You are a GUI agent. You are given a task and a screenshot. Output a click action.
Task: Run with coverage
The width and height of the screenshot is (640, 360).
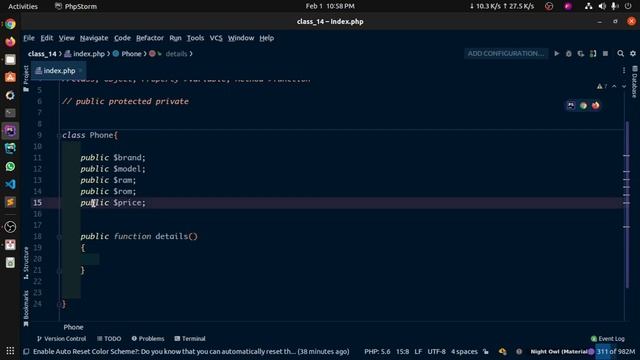pyautogui.click(x=581, y=53)
